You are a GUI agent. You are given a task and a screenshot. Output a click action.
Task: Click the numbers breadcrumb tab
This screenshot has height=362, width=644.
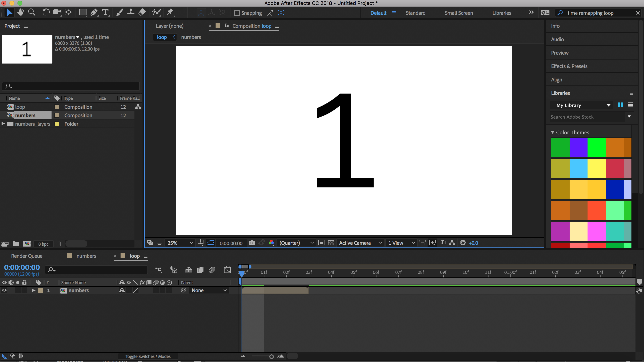[191, 37]
